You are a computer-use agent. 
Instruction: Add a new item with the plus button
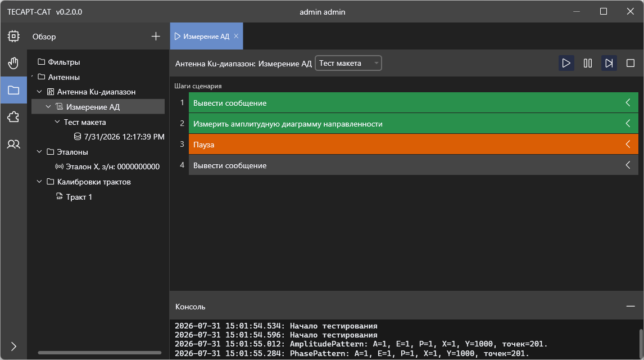pos(156,36)
